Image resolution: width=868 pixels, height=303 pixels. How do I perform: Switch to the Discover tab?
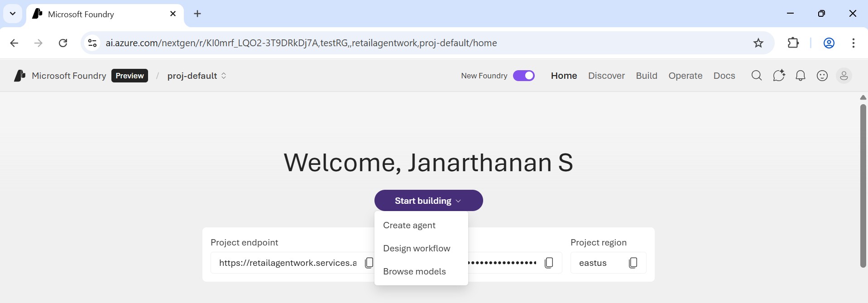point(606,76)
